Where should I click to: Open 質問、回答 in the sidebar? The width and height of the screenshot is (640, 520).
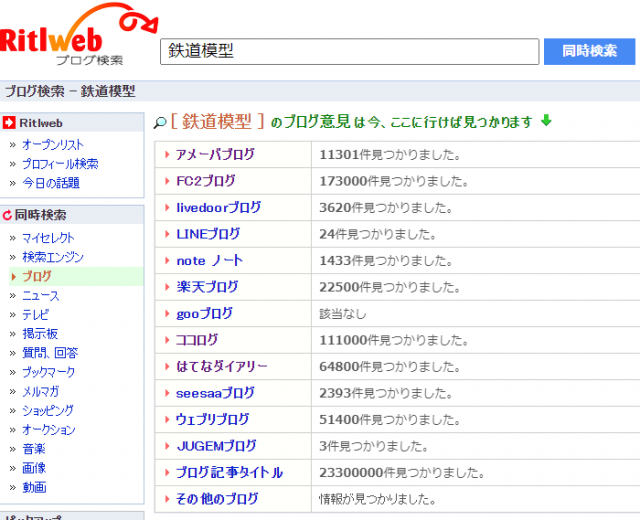pyautogui.click(x=50, y=353)
